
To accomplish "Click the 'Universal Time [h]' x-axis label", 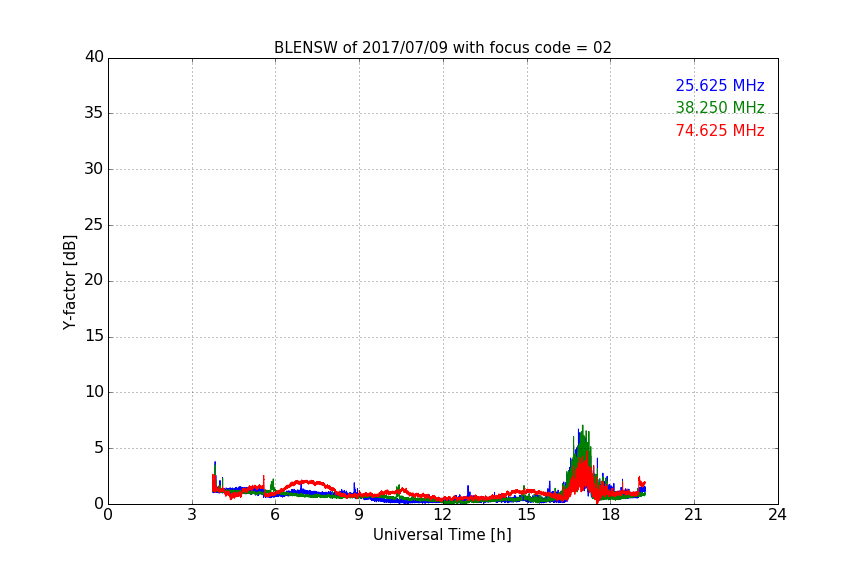I will [x=442, y=535].
